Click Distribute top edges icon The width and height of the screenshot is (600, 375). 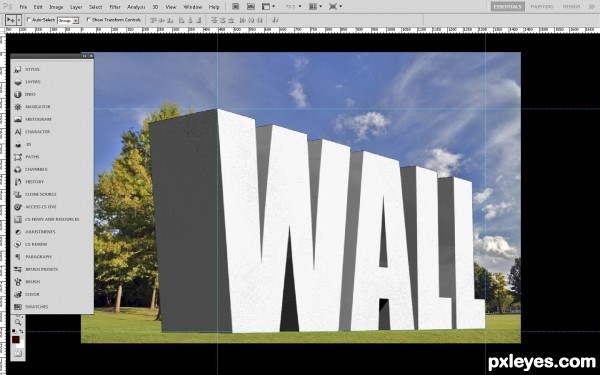coord(214,20)
